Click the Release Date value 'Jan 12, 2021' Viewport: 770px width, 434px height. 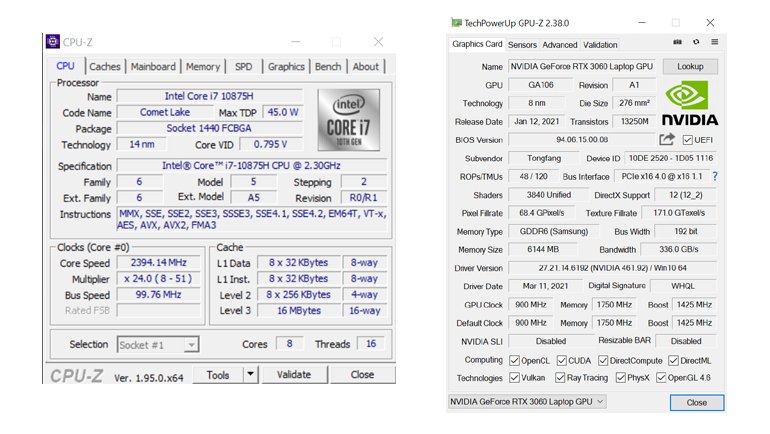click(x=536, y=122)
